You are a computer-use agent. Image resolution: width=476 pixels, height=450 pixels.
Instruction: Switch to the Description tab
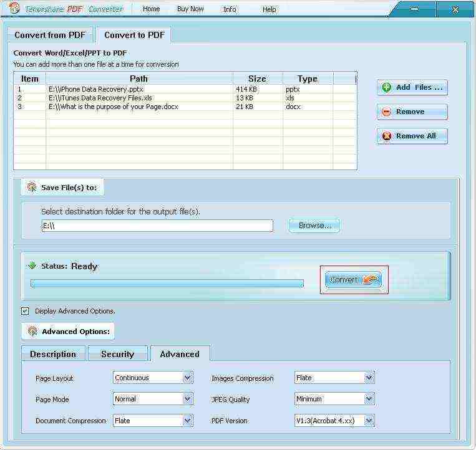[53, 354]
